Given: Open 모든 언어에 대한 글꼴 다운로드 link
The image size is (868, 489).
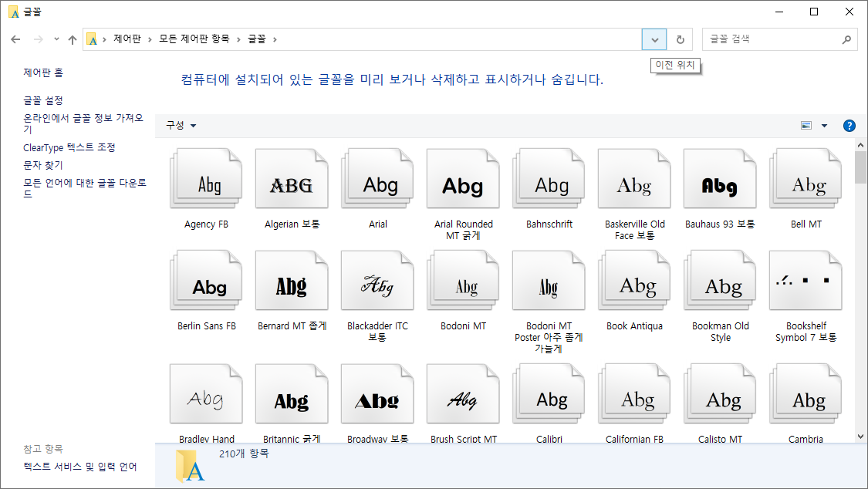Looking at the screenshot, I should click(x=85, y=188).
